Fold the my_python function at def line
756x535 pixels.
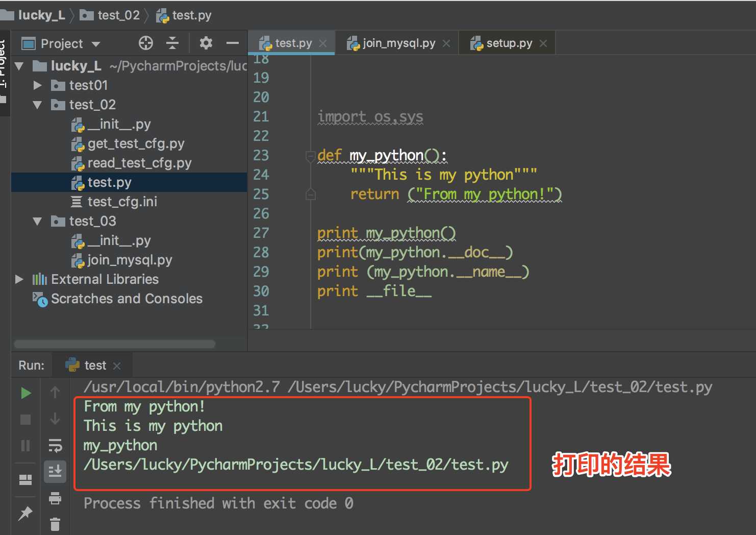(310, 156)
